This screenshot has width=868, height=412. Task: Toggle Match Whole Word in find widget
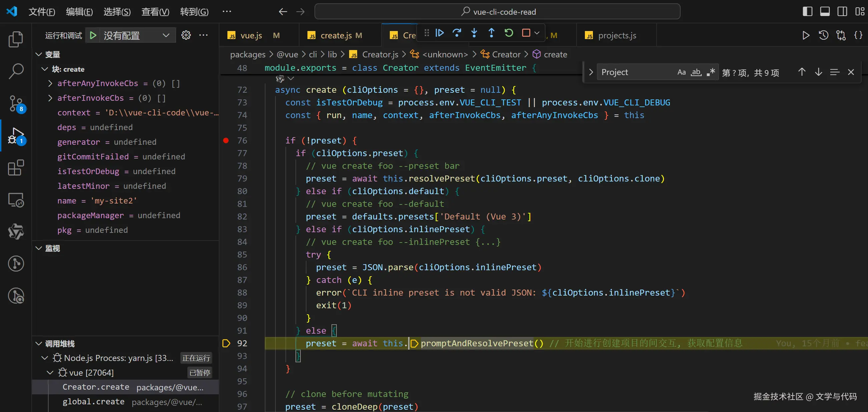coord(696,72)
